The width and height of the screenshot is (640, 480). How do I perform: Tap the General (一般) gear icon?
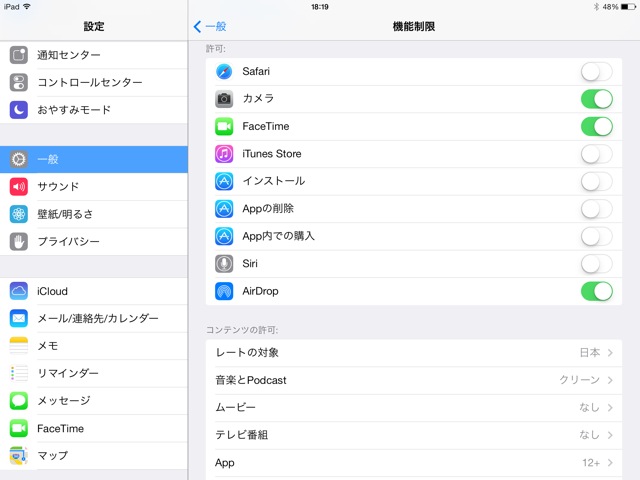19,159
